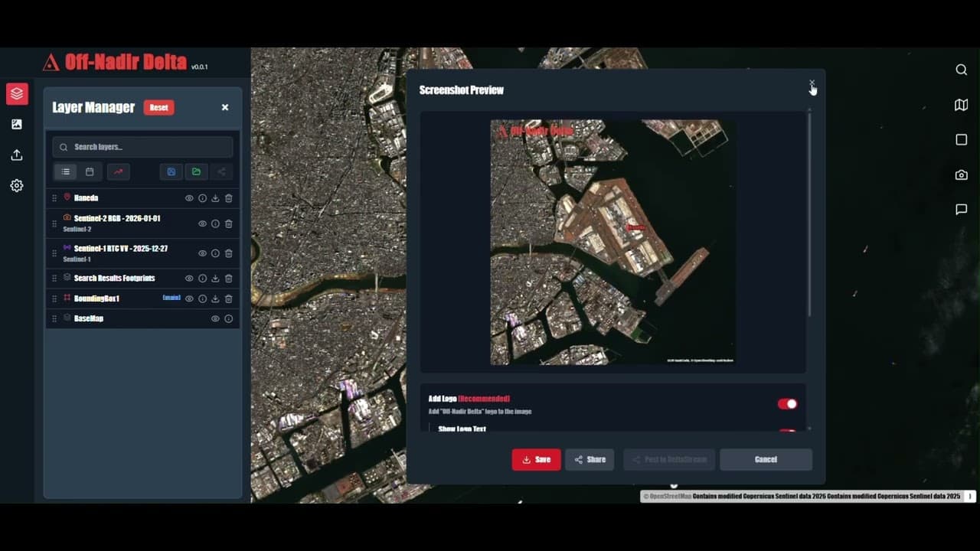Click Post to DeltaStream button
The height and width of the screenshot is (551, 980).
pos(669,459)
